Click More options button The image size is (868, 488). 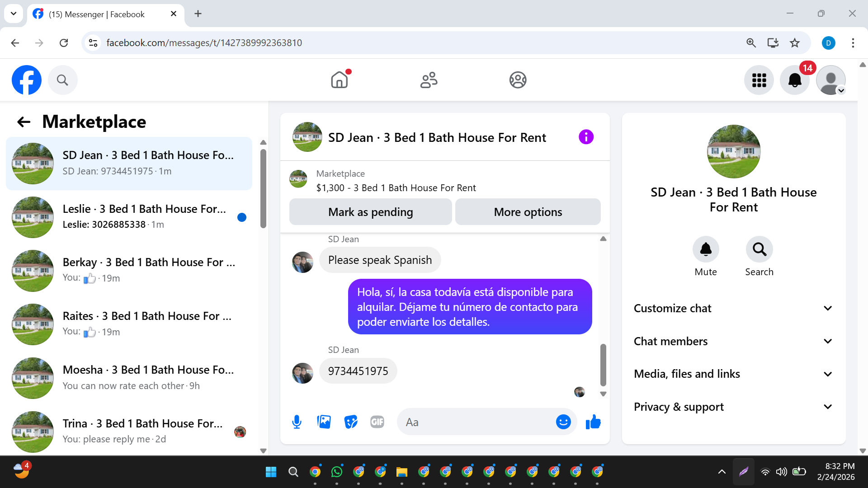pos(528,212)
